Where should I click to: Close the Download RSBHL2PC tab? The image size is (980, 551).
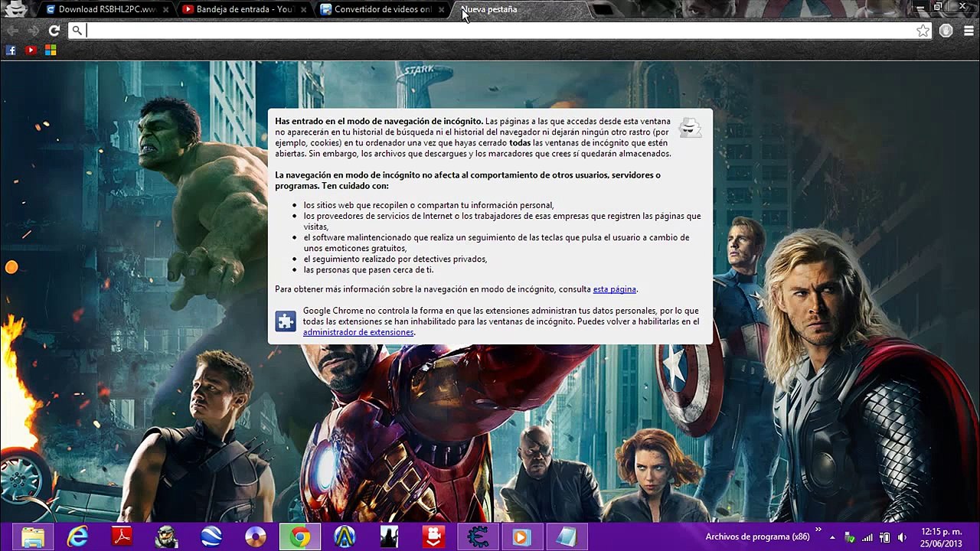click(165, 9)
